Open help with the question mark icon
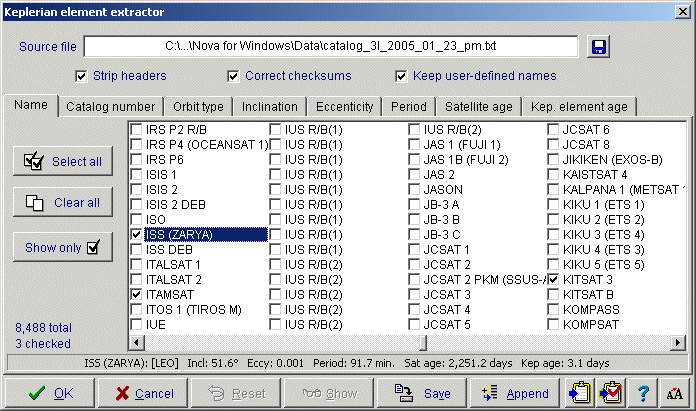Screen dimensions: 696x411 coord(643,393)
